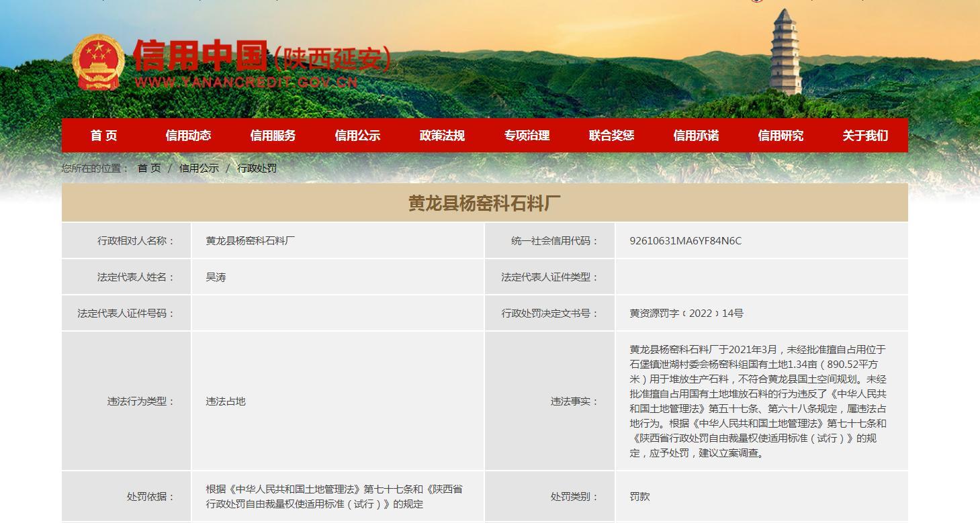This screenshot has width=980, height=523.
Task: Click the pagoda tower image in banner
Action: 785,52
